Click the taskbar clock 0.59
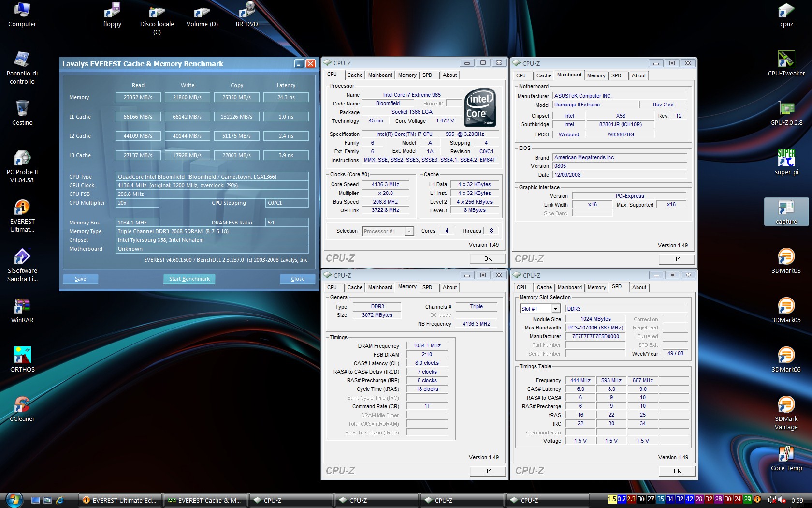The width and height of the screenshot is (812, 508). click(797, 500)
